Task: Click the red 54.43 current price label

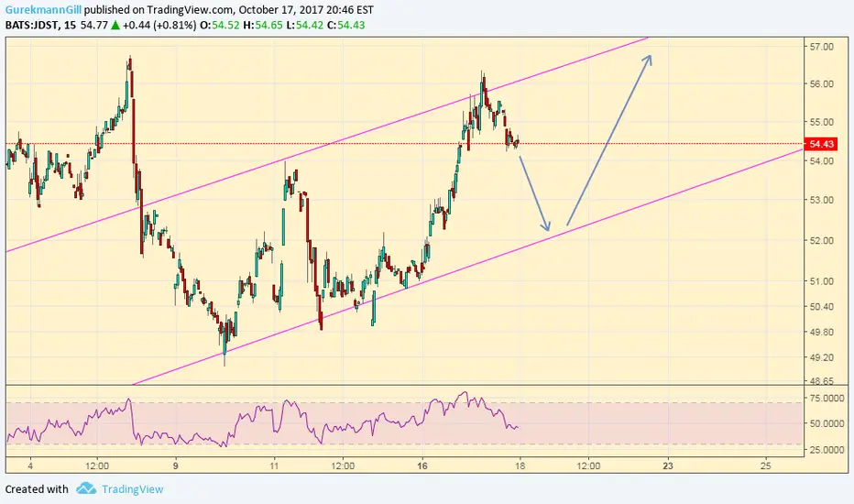Action: (821, 144)
